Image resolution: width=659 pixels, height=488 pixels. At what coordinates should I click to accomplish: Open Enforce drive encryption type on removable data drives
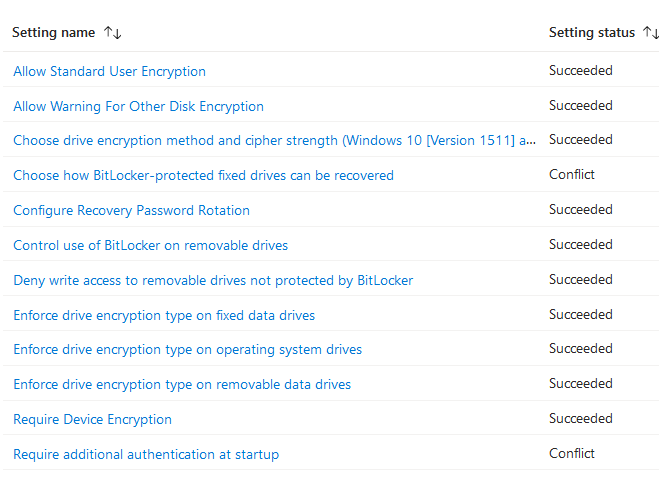[x=181, y=384]
